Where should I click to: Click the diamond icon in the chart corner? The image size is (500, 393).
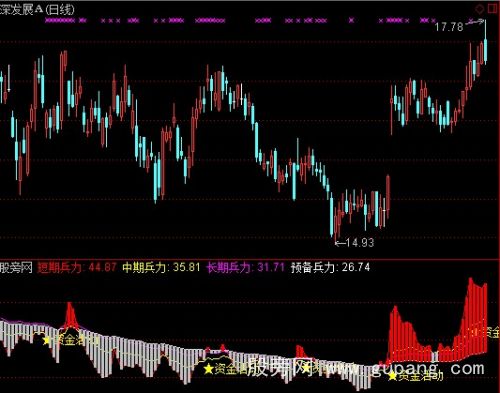480,9
